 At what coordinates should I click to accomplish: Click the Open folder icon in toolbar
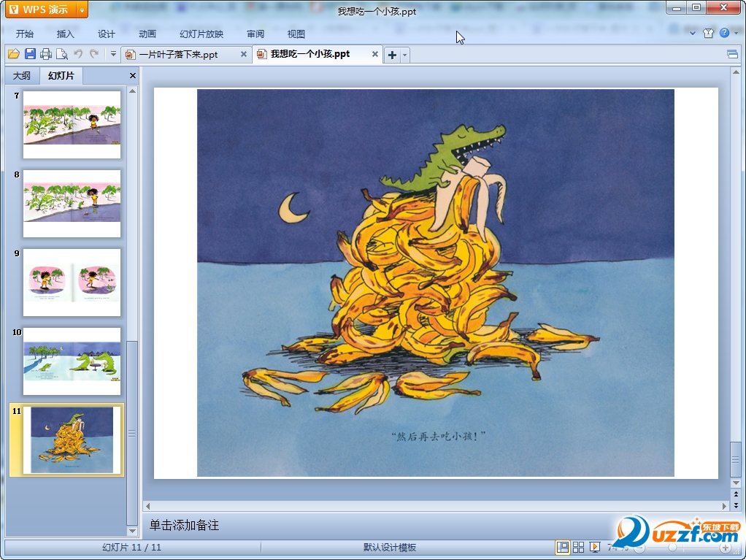[x=14, y=54]
